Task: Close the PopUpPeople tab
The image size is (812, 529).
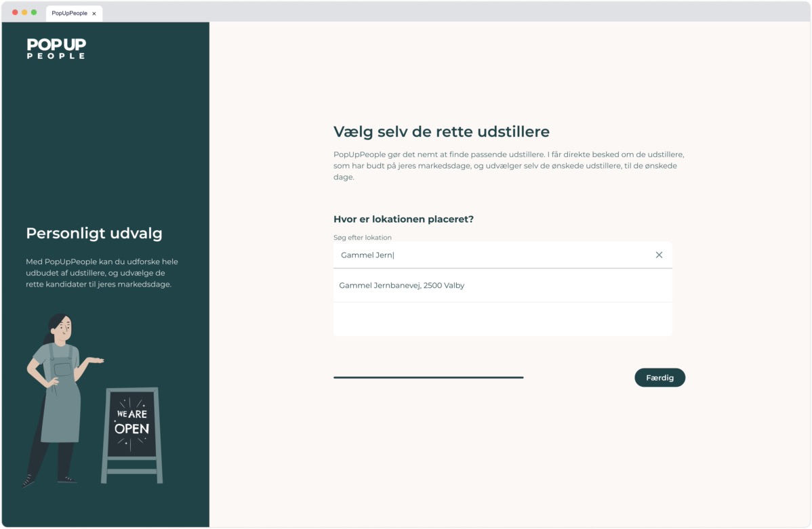Action: tap(94, 13)
